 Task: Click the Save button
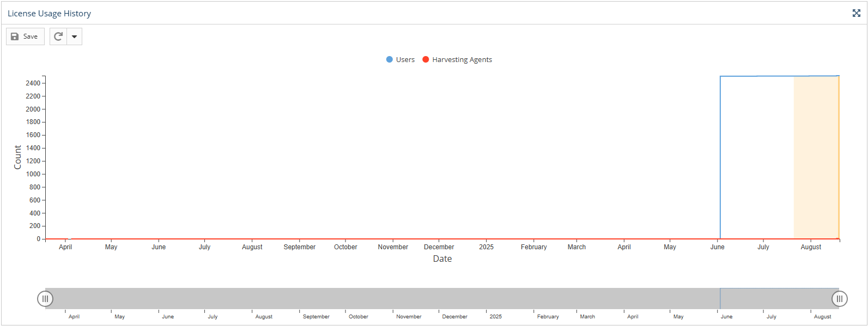[25, 36]
